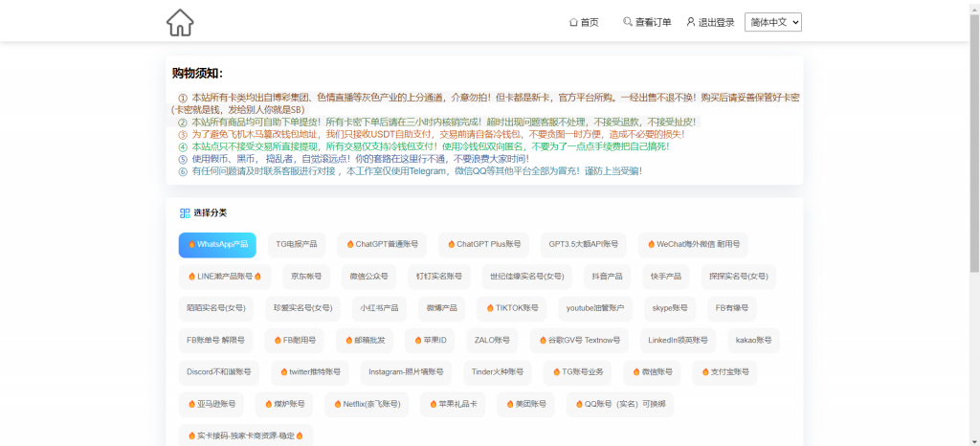
Task: Click the 邮箱批发 category
Action: coord(365,341)
